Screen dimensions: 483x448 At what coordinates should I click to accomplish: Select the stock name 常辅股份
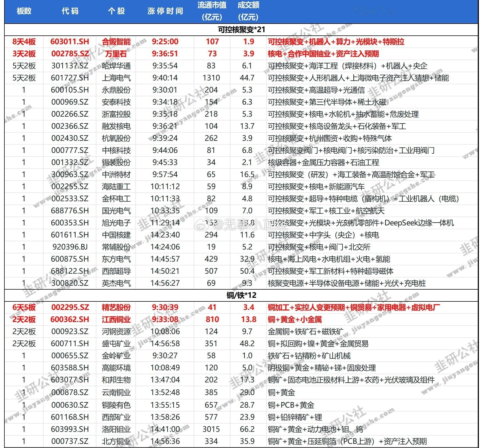coord(116,247)
